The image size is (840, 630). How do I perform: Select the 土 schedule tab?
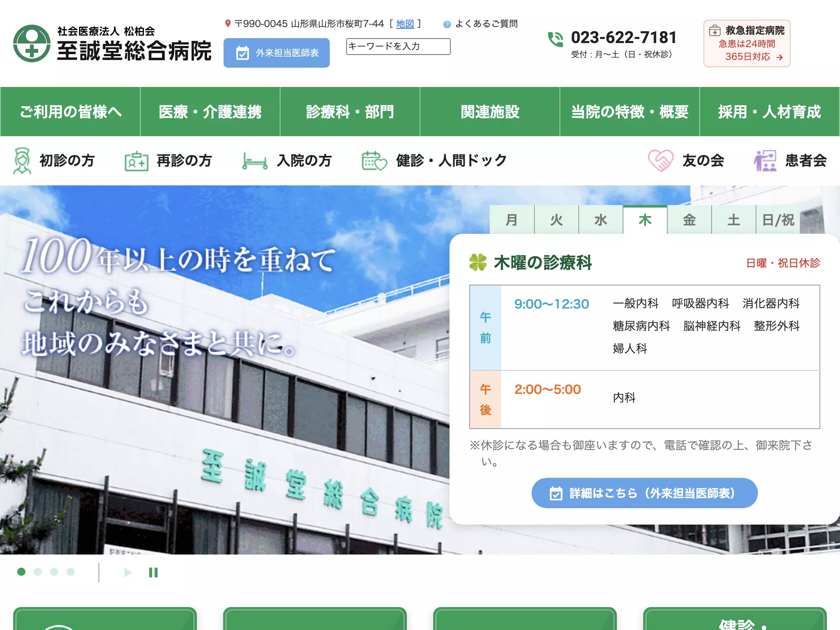(x=734, y=220)
